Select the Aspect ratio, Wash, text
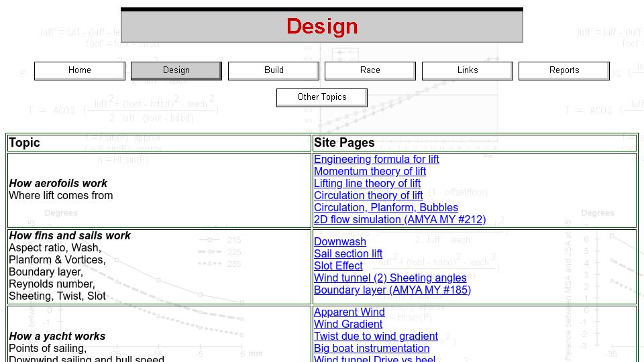This screenshot has width=644, height=362. pyautogui.click(x=54, y=248)
